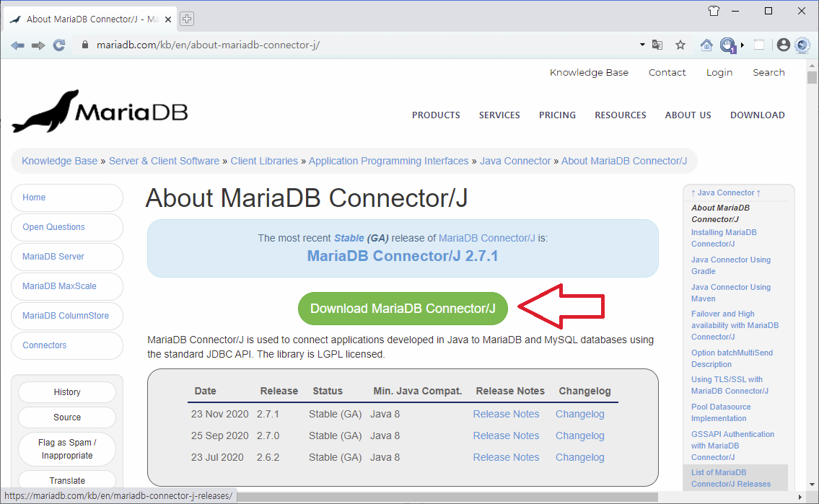The width and height of the screenshot is (819, 504).
Task: Open Option batchMultiSend Description link
Action: click(732, 358)
